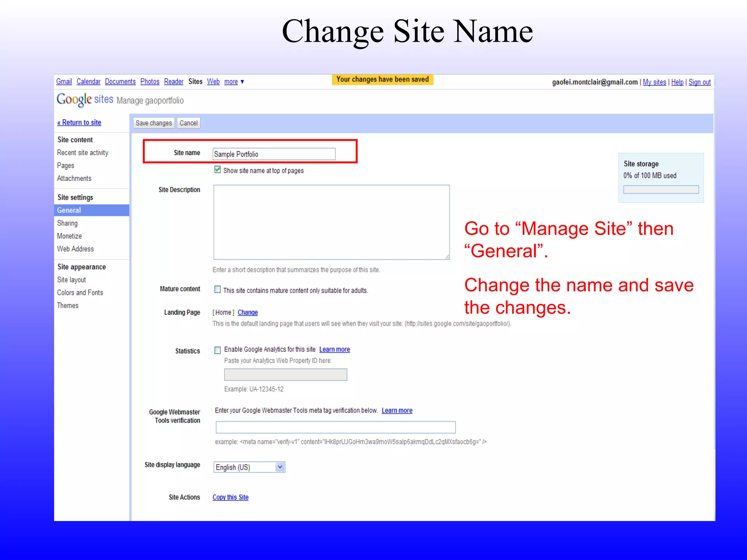The height and width of the screenshot is (560, 747).
Task: Enable Google Analytics for this site checkbox
Action: (218, 350)
